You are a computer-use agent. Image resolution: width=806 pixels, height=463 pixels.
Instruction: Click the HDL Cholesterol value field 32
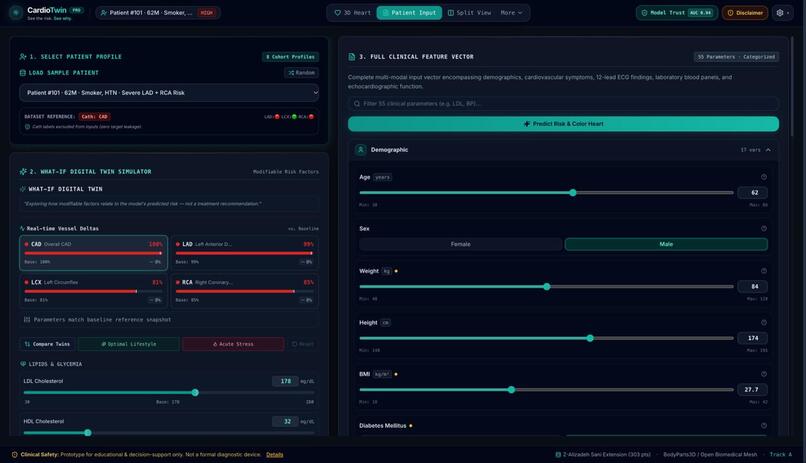[x=285, y=421]
